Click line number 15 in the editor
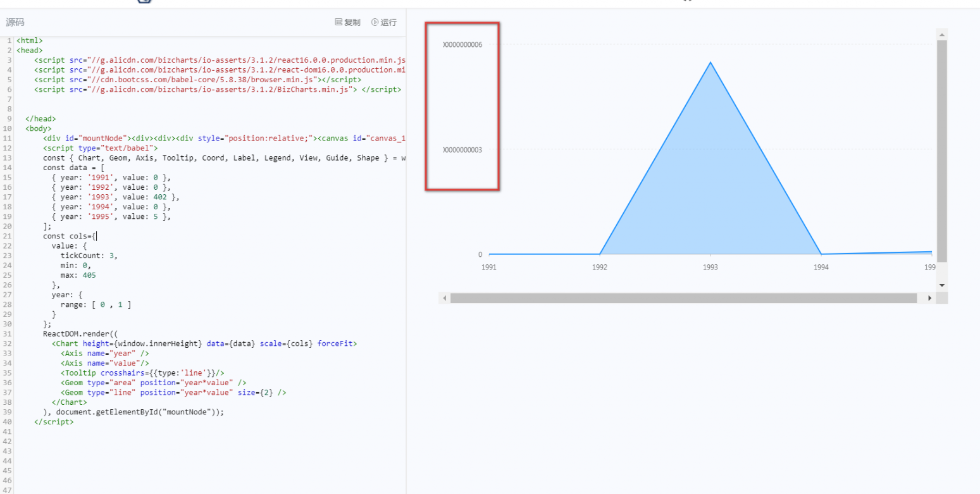 tap(8, 177)
